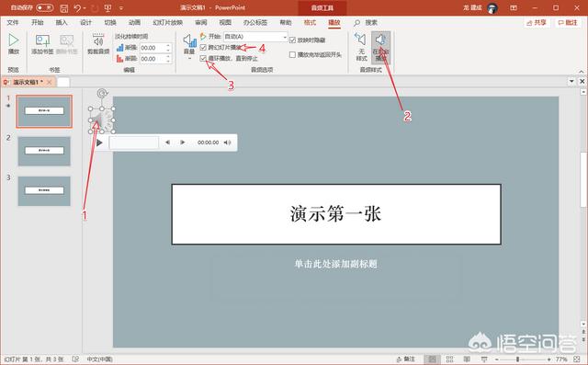Toggle the AutoSave switch
588x365 pixels.
pos(45,7)
